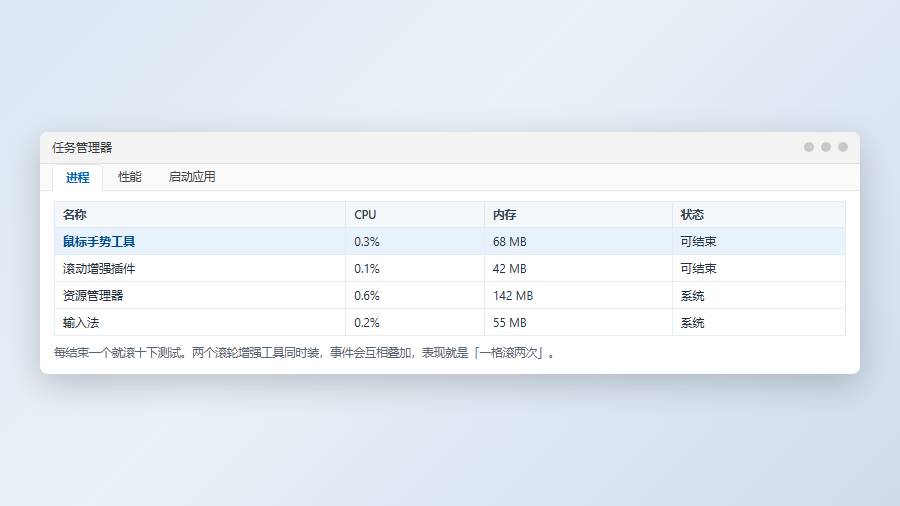Open the 性能 tab

coord(129,177)
